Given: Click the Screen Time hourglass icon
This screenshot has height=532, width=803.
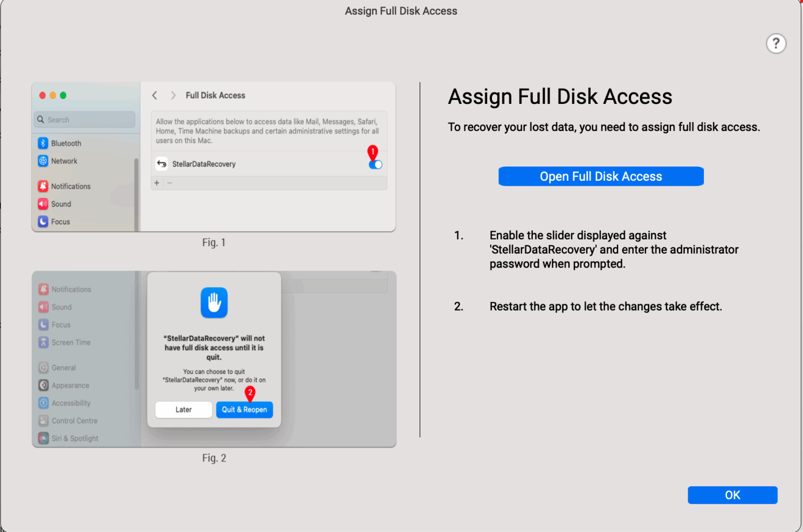Looking at the screenshot, I should coord(44,342).
